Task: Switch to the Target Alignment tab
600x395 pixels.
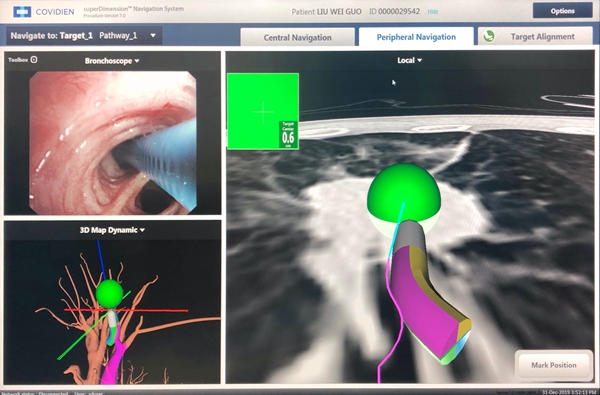Action: pyautogui.click(x=535, y=37)
